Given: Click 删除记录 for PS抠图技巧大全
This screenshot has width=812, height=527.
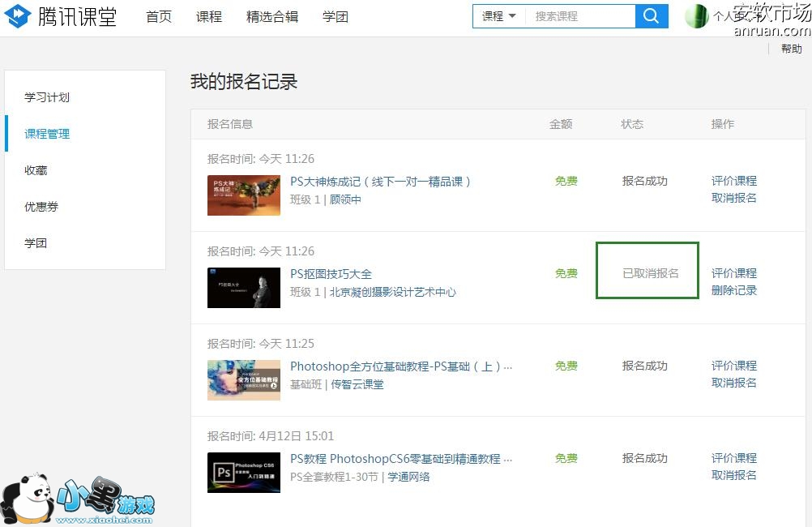Looking at the screenshot, I should coord(733,290).
